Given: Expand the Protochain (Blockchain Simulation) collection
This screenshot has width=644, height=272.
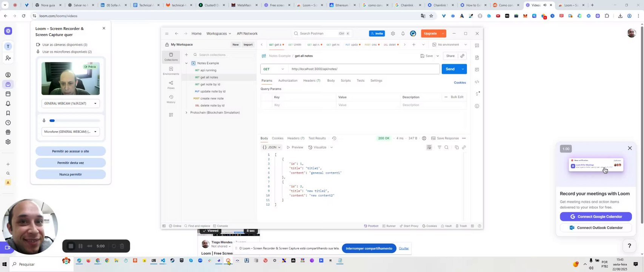Looking at the screenshot, I should click(x=186, y=113).
